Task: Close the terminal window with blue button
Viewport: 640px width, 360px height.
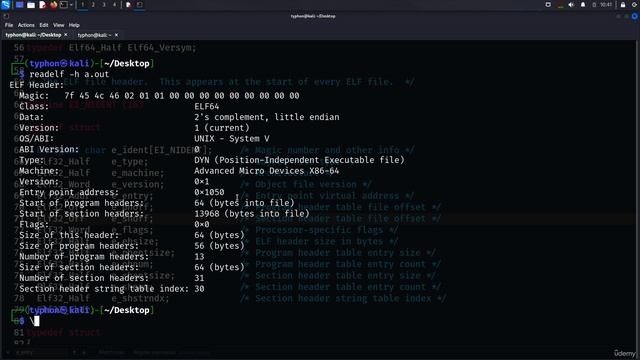Action: coord(635,16)
